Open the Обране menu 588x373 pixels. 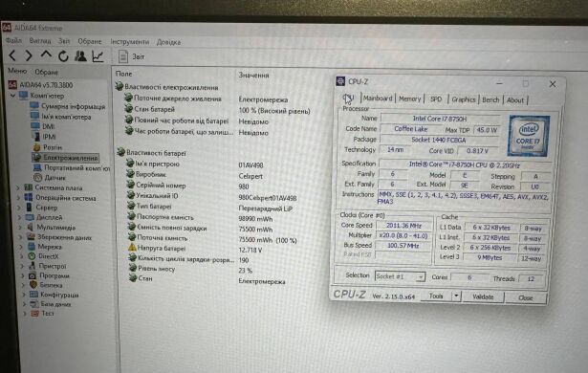click(x=90, y=41)
